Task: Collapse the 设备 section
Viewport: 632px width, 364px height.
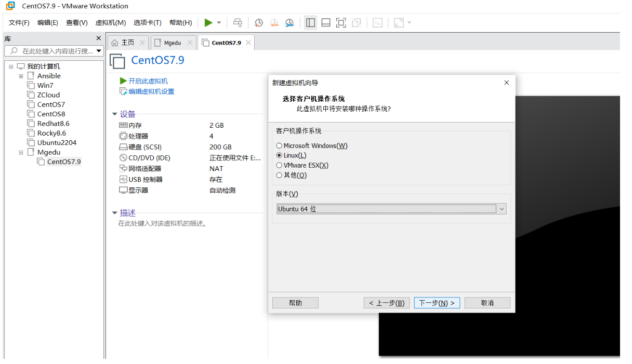Action: coord(115,114)
